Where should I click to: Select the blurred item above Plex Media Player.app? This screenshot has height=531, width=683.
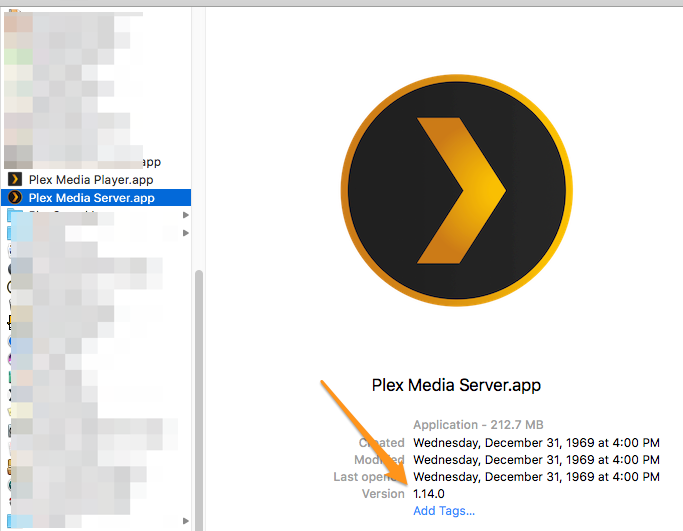pyautogui.click(x=83, y=161)
